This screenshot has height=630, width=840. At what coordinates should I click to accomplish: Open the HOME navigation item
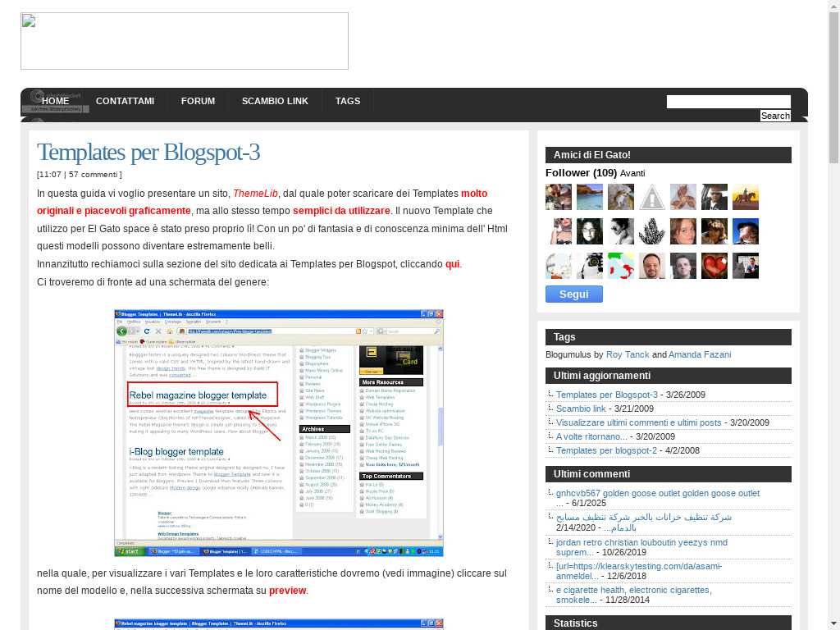pyautogui.click(x=56, y=101)
